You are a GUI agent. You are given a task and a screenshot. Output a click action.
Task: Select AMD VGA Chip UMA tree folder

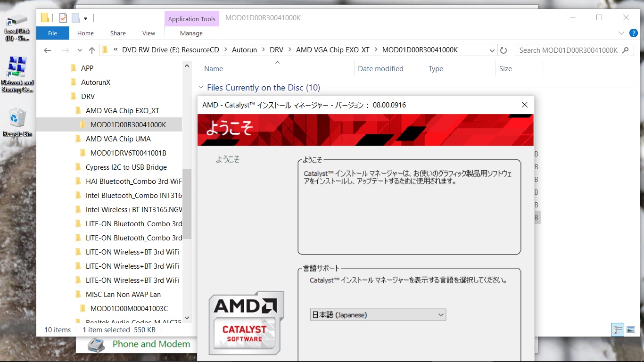118,139
